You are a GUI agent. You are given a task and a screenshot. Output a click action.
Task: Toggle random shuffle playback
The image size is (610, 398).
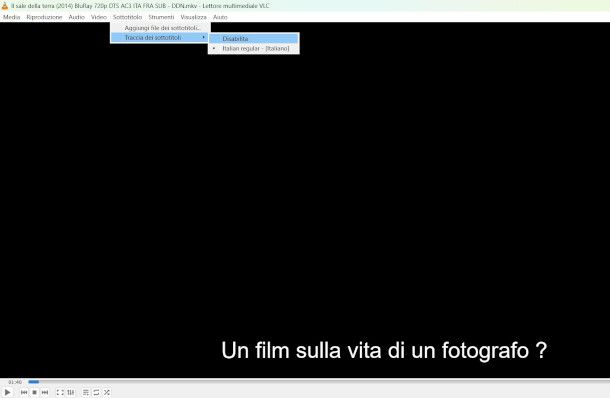point(107,393)
